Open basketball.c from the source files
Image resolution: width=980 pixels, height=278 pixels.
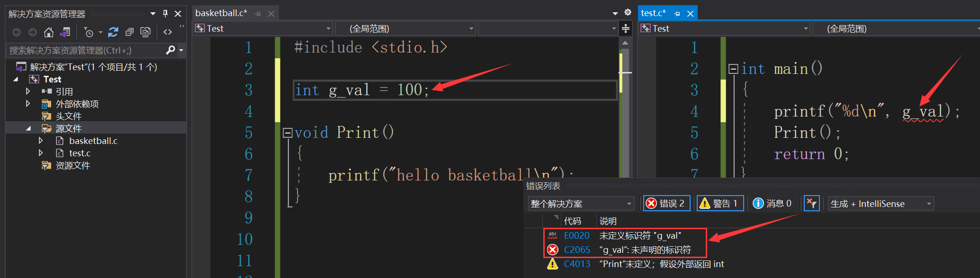[93, 141]
